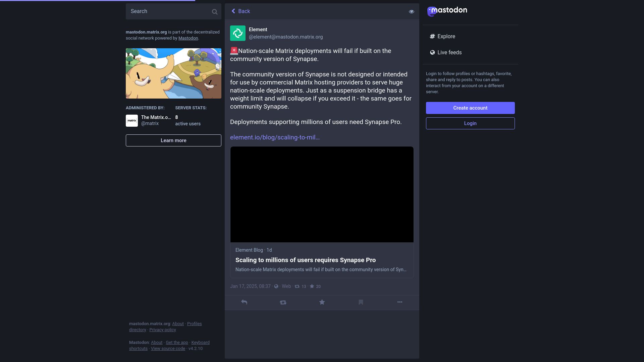Click the Mastodon link in server description

(x=188, y=38)
